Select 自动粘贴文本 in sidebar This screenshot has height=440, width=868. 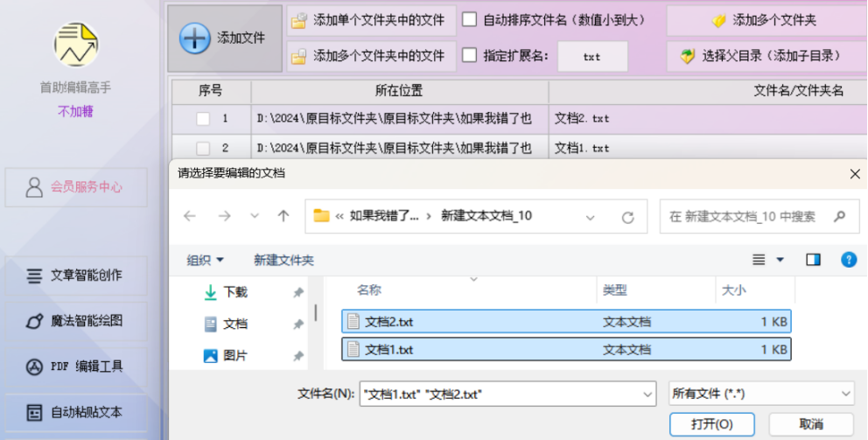[76, 412]
